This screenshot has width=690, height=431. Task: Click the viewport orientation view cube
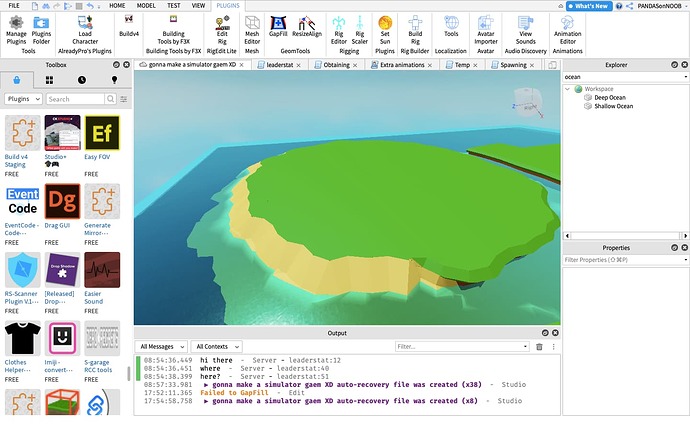pos(529,103)
